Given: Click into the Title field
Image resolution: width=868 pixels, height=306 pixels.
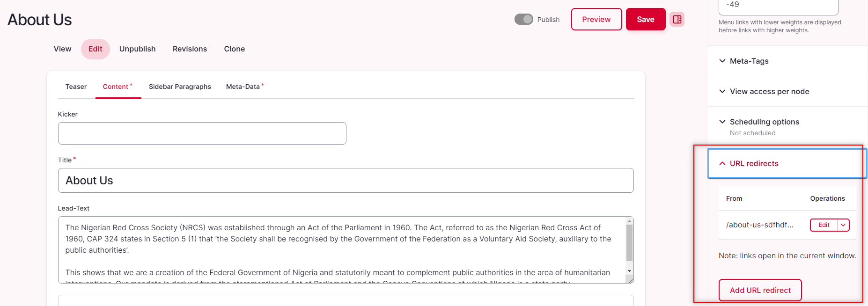Looking at the screenshot, I should [x=346, y=181].
